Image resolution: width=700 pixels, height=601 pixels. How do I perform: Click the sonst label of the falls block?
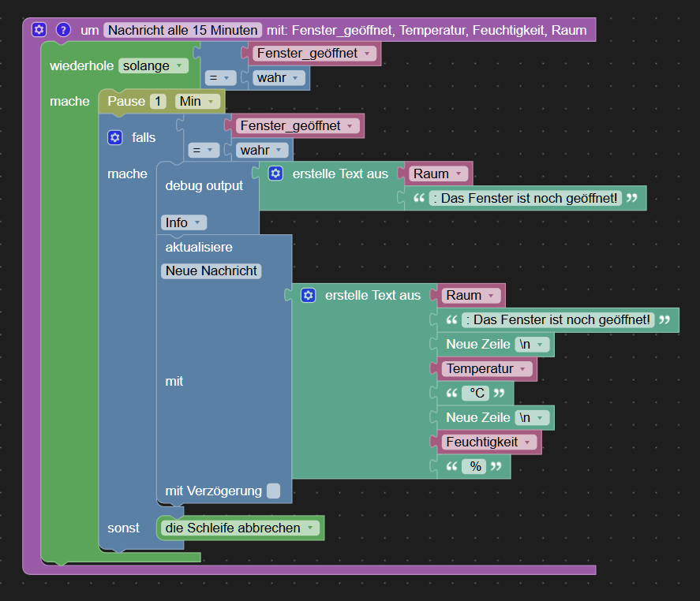point(123,528)
